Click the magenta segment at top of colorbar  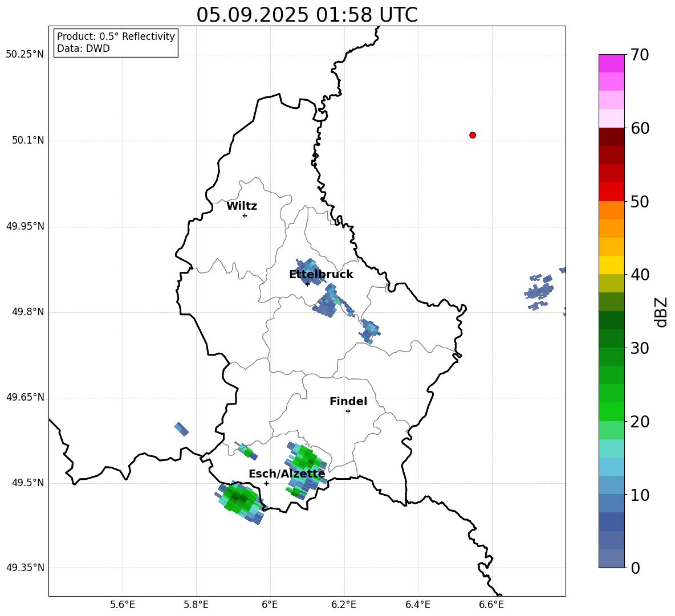(612, 63)
